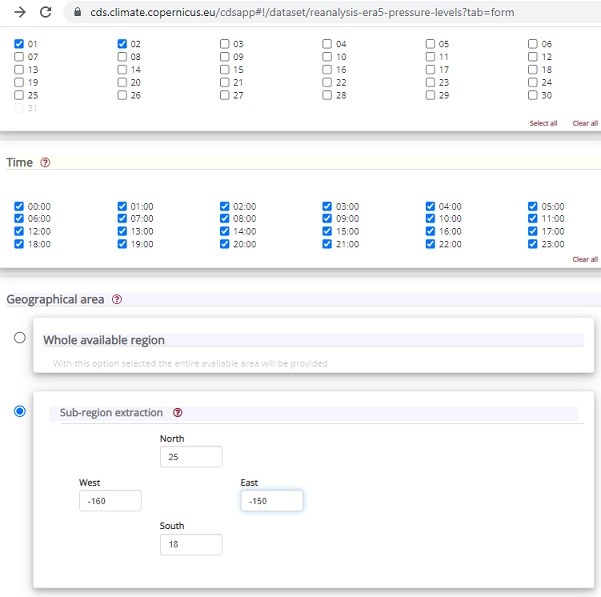Select Sub-region extraction radio button
The image size is (601, 597).
20,411
